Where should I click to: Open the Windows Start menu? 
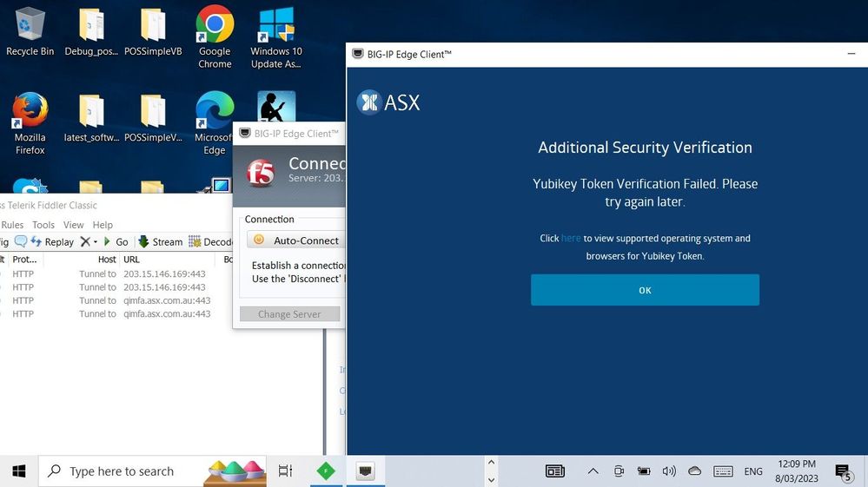(x=19, y=471)
